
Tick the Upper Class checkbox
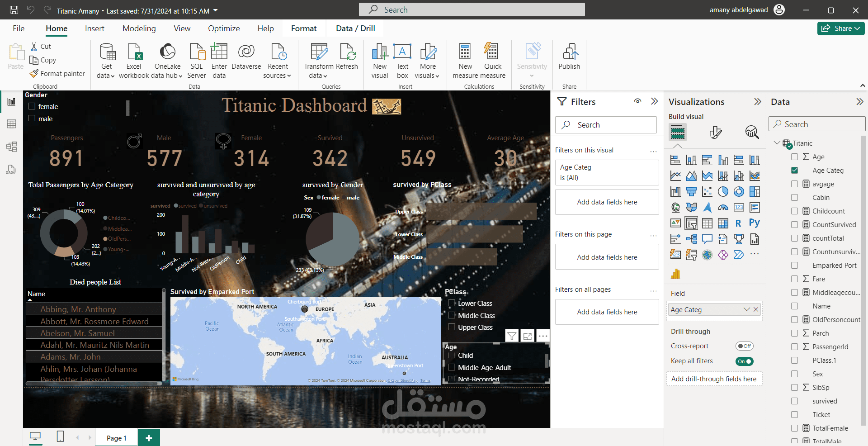[452, 327]
